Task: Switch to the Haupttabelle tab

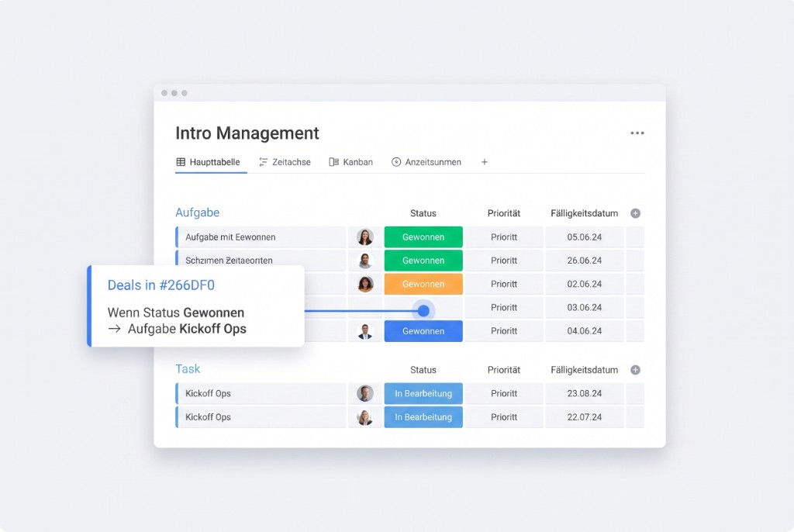Action: click(x=208, y=162)
